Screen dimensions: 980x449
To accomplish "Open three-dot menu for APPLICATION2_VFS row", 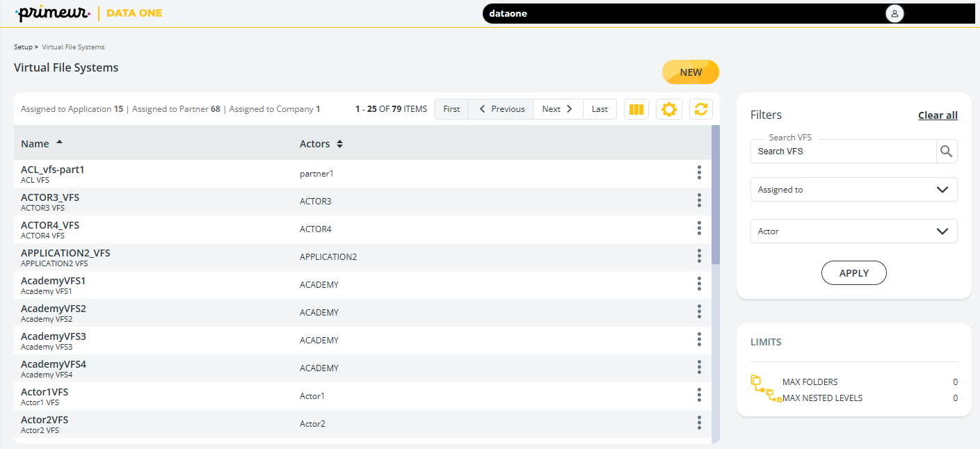I will (x=699, y=256).
